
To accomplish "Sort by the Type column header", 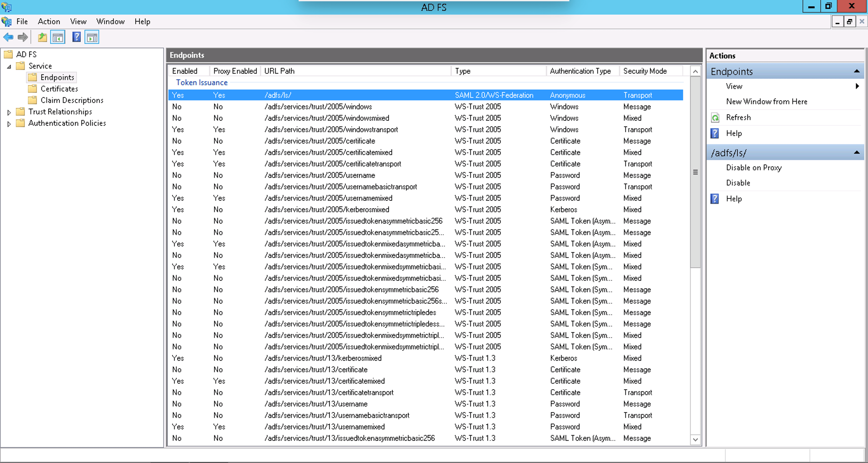I will pos(499,71).
